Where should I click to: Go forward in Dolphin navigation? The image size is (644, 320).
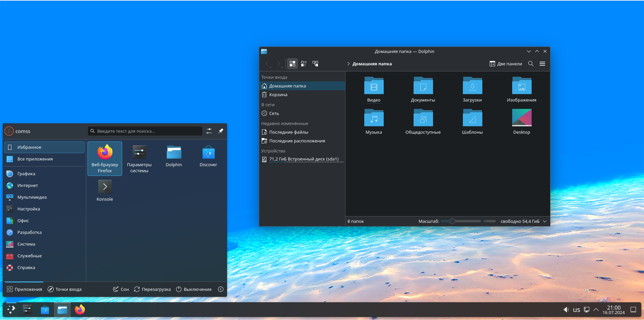[278, 64]
